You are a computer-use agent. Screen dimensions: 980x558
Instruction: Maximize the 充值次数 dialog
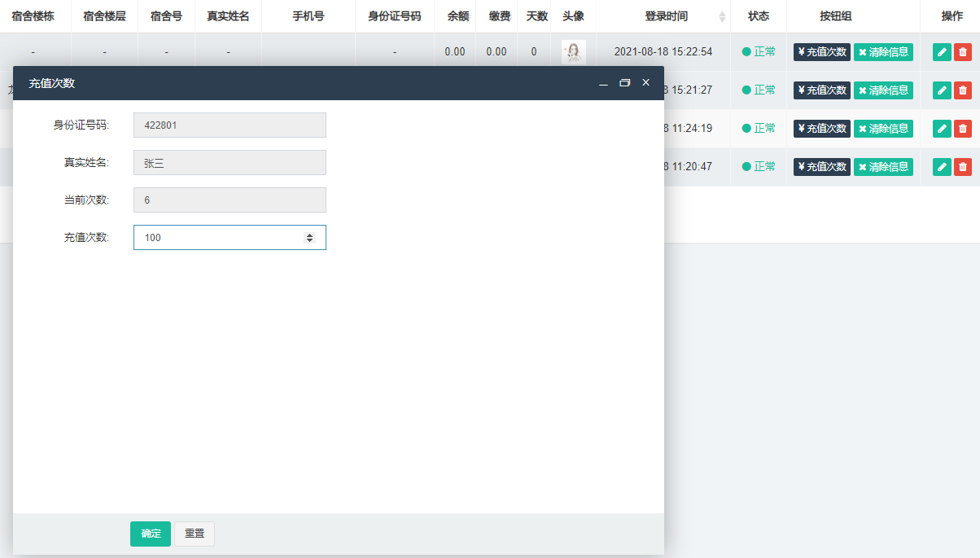[x=625, y=83]
